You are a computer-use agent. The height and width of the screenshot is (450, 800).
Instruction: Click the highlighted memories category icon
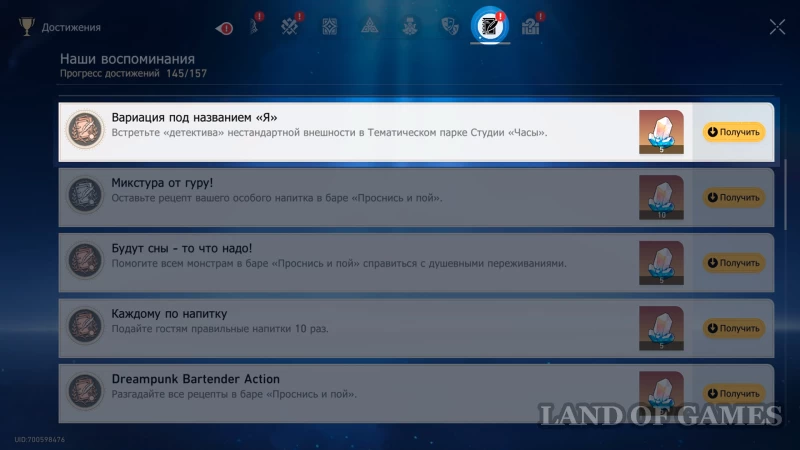coord(489,26)
